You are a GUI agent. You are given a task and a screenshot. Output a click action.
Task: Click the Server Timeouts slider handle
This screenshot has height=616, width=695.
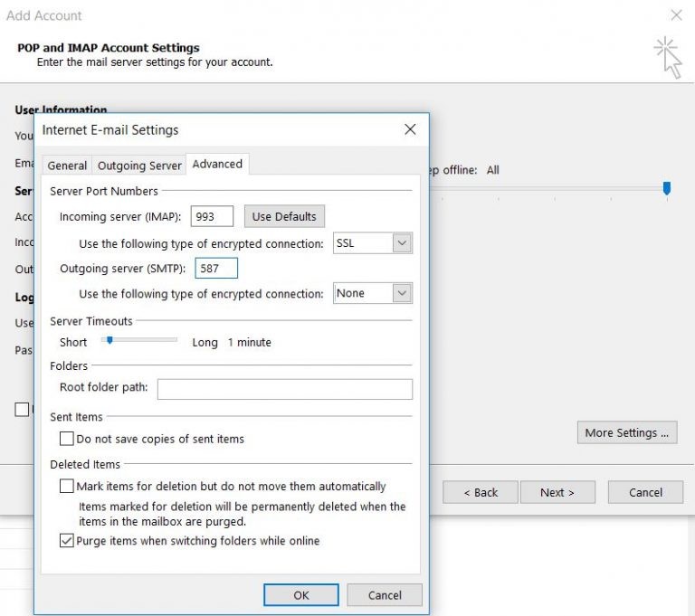click(x=109, y=340)
